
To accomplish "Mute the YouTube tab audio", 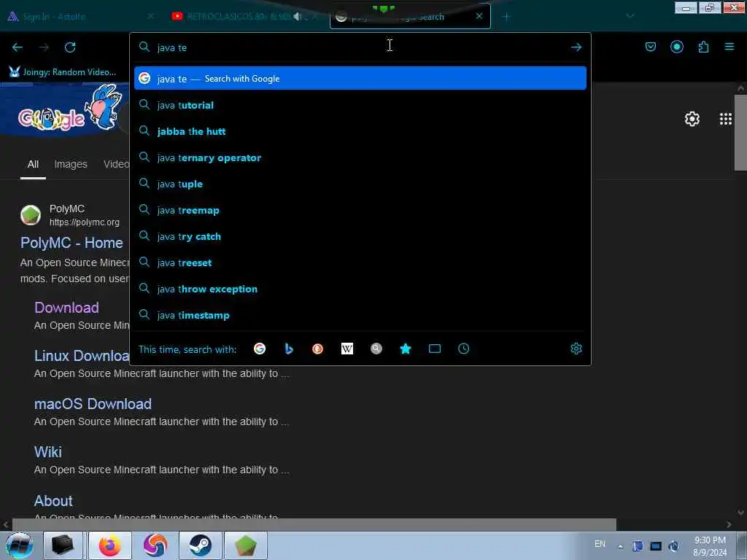I will (298, 17).
